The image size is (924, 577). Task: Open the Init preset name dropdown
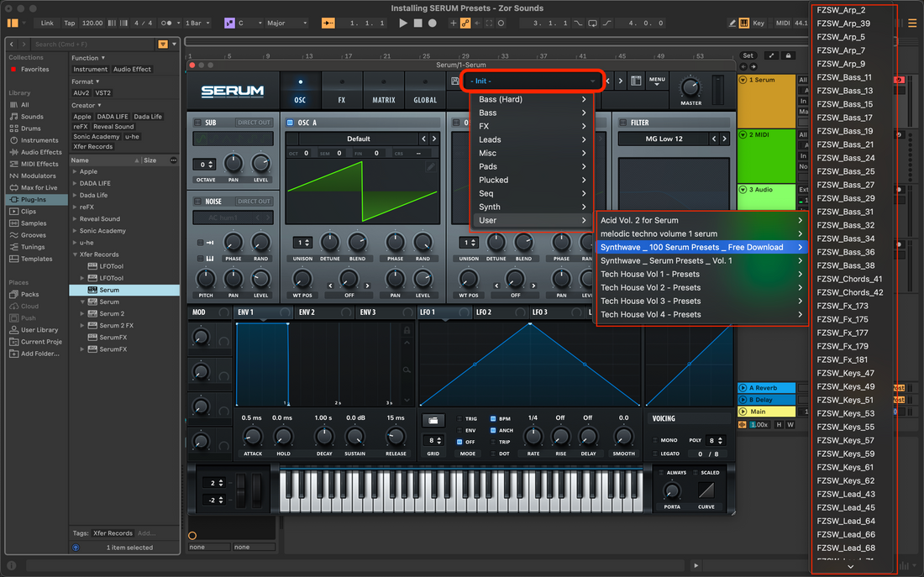tap(532, 81)
